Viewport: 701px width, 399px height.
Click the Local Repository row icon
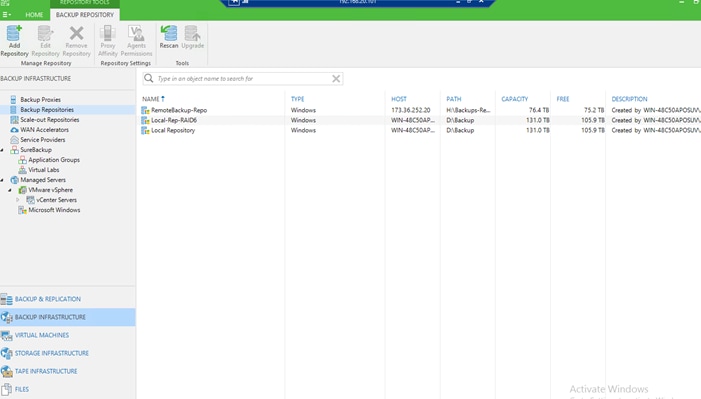pos(145,130)
